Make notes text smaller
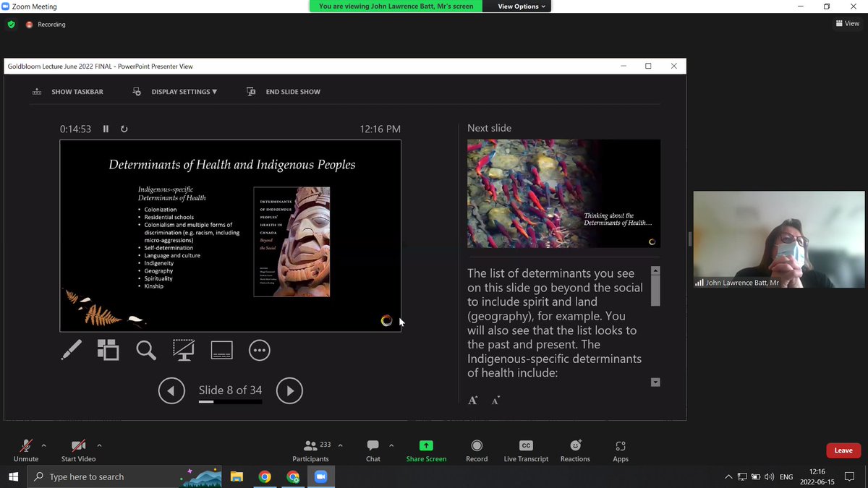Image resolution: width=868 pixels, height=488 pixels. [495, 400]
